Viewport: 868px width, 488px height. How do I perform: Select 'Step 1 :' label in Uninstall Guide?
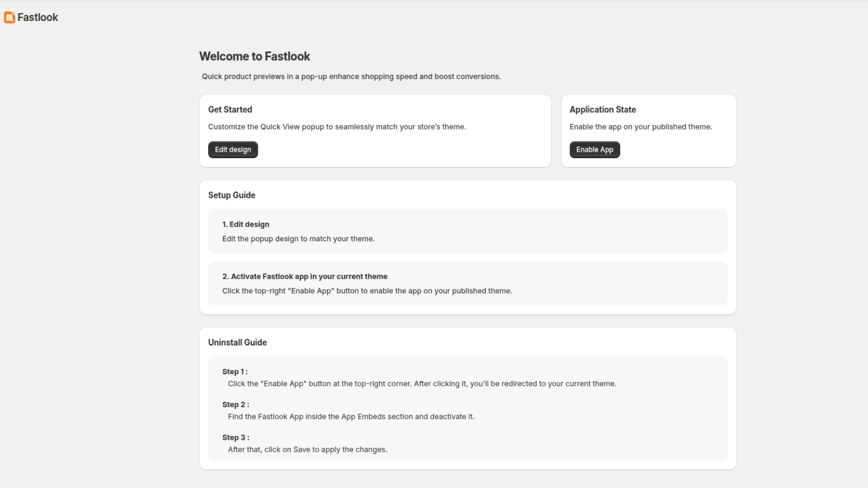[x=235, y=371]
